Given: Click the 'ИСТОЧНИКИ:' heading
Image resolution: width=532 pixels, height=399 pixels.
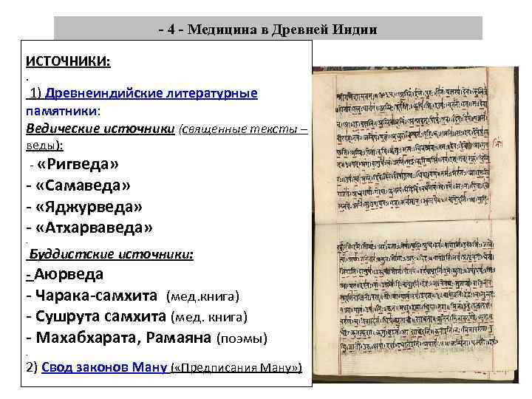Looking at the screenshot, I should pyautogui.click(x=68, y=61).
